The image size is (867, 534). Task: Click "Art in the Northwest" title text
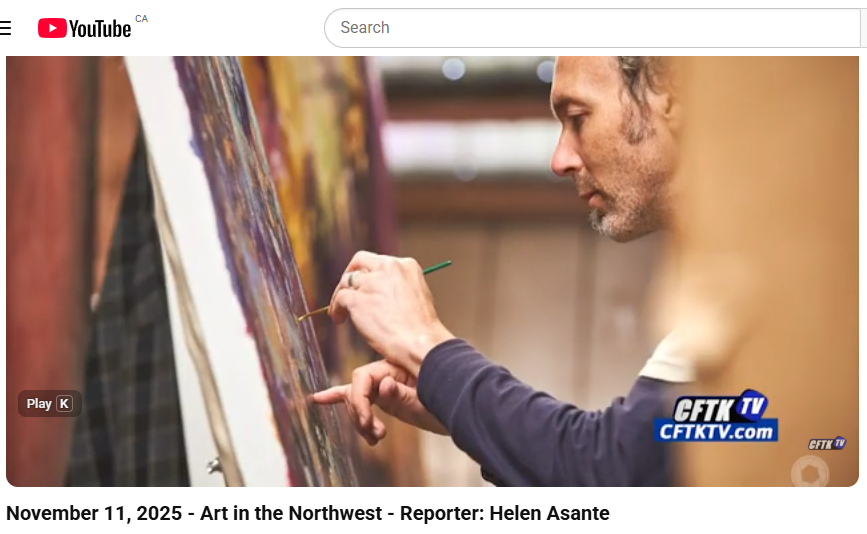pyautogui.click(x=291, y=514)
